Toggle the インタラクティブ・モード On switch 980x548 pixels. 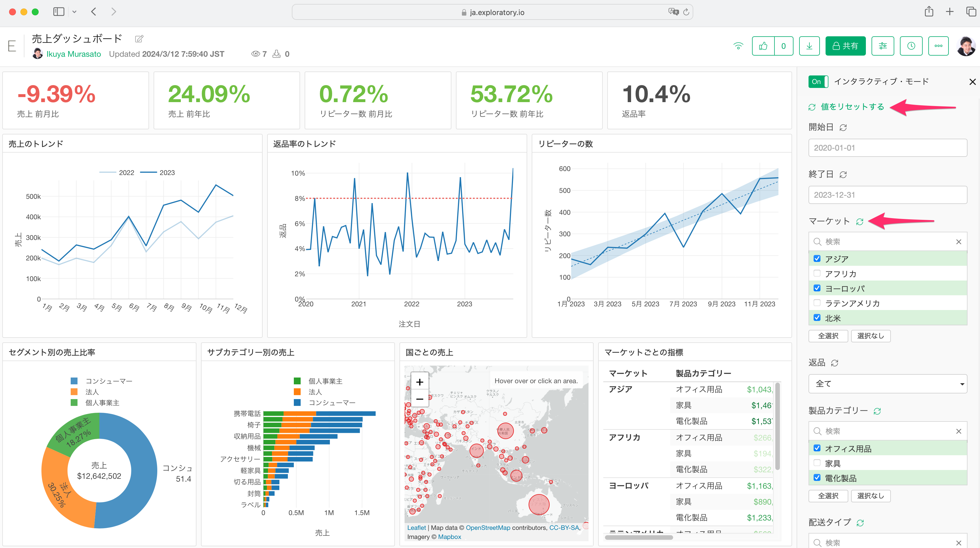click(x=818, y=82)
